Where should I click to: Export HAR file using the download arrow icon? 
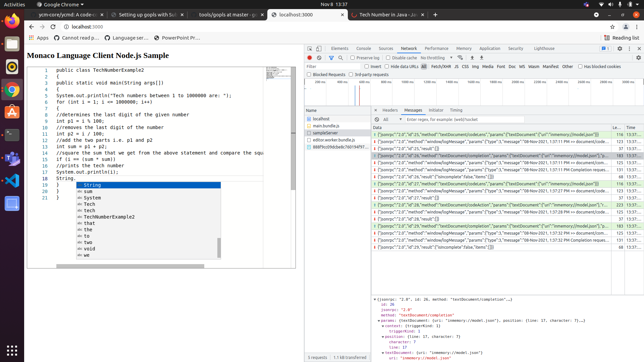[x=482, y=58]
